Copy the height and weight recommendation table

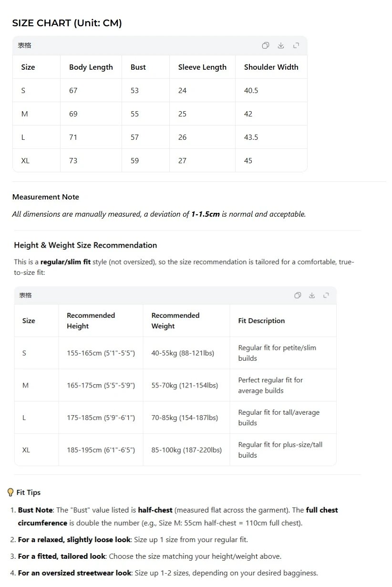pyautogui.click(x=298, y=295)
